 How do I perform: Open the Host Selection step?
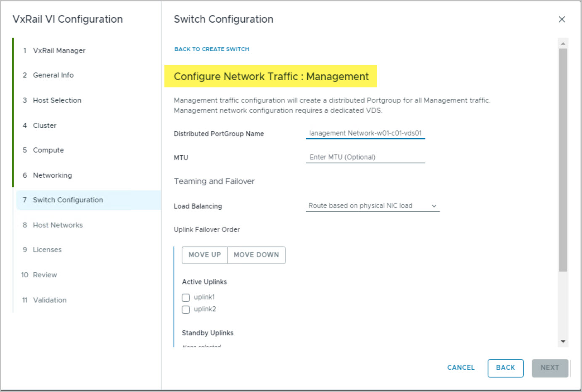pyautogui.click(x=57, y=100)
